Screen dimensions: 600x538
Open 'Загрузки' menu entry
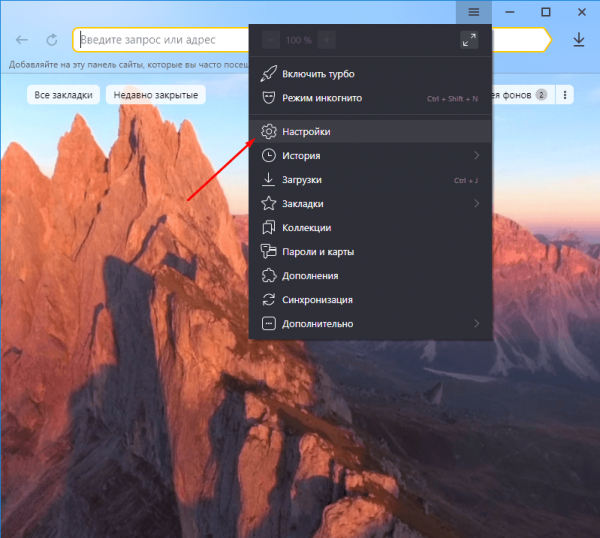tap(370, 179)
